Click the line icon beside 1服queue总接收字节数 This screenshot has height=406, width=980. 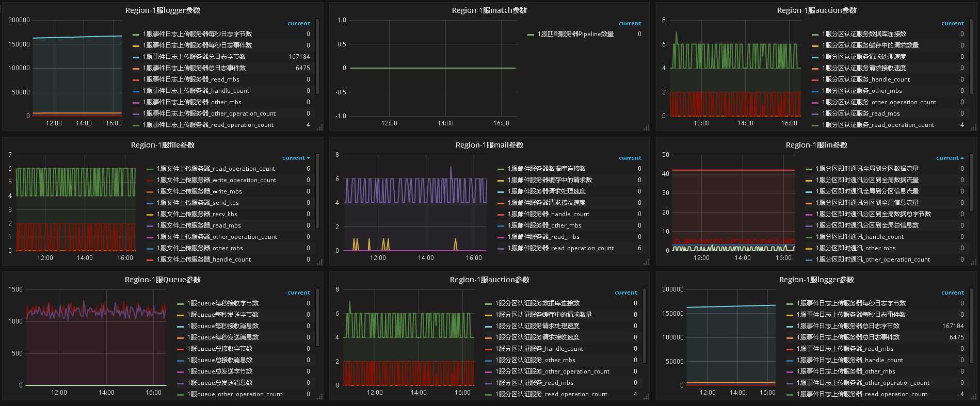tap(180, 349)
